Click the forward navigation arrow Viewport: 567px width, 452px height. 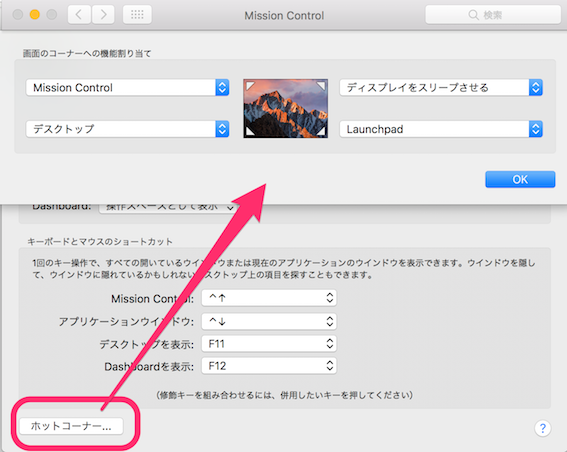click(103, 14)
